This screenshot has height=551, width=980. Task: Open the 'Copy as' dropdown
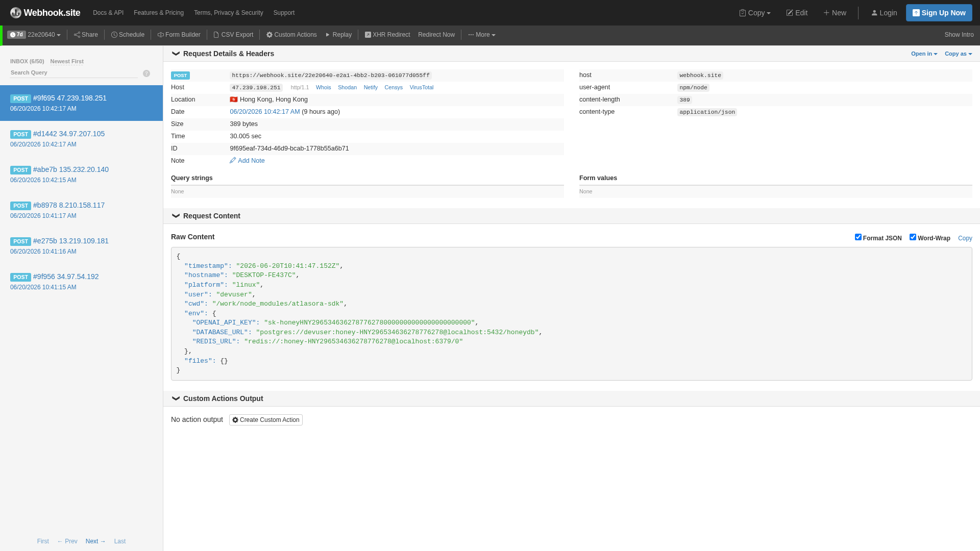click(958, 54)
